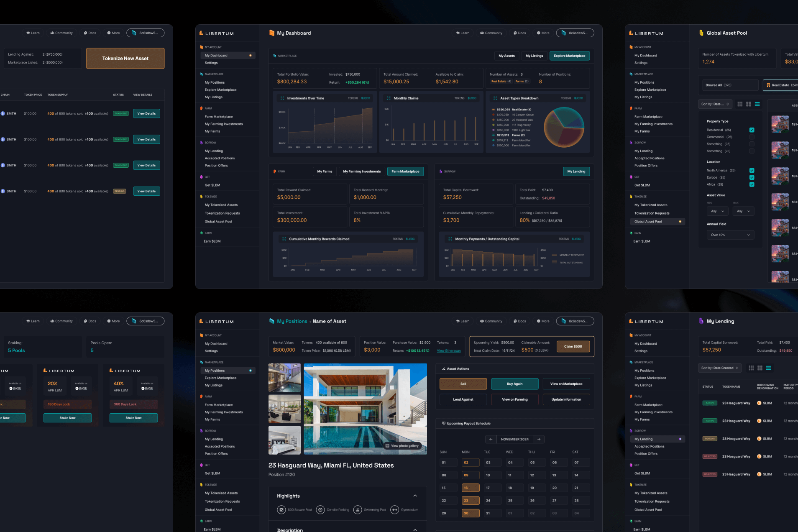Select day 16 in payout calendar
Image resolution: width=798 pixels, height=532 pixels.
pos(470,488)
